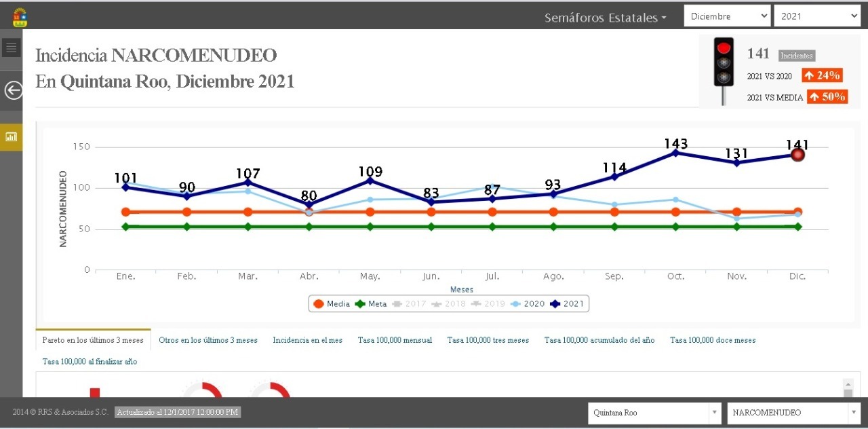Viewport: 868px width, 429px height.
Task: Hide the 2020 series in legend
Action: click(x=527, y=304)
